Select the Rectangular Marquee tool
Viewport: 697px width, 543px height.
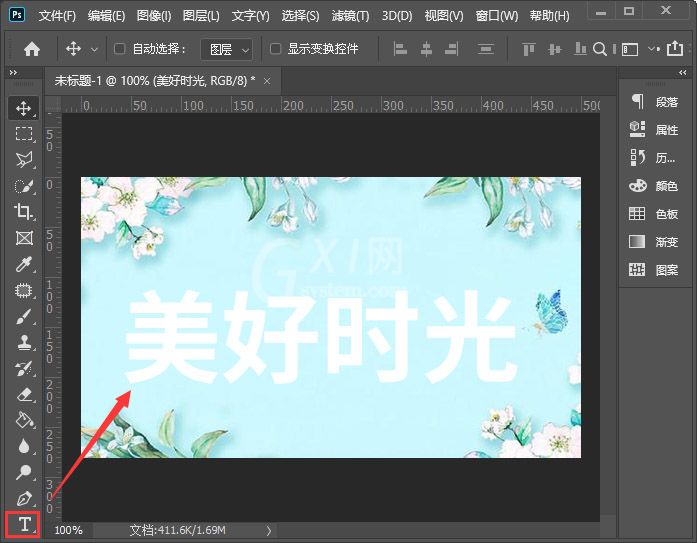point(24,134)
